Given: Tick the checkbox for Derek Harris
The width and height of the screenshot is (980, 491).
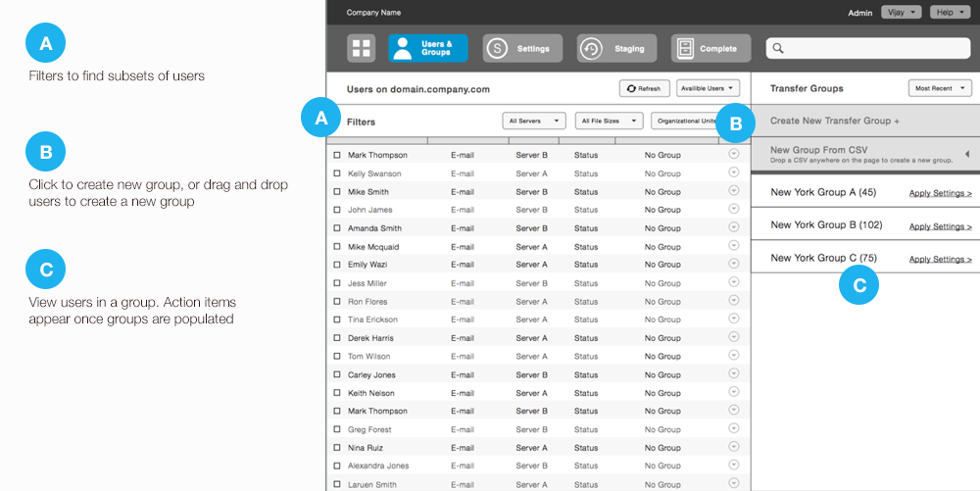Looking at the screenshot, I should point(337,338).
